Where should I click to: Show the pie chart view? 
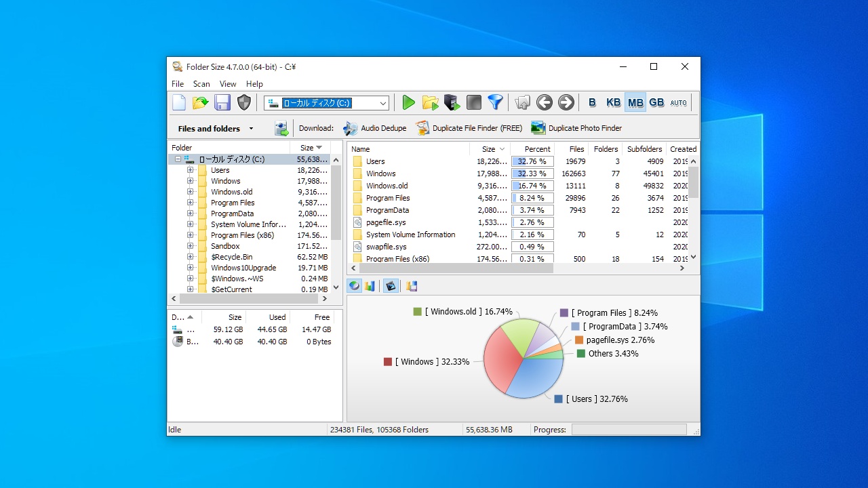pos(354,286)
